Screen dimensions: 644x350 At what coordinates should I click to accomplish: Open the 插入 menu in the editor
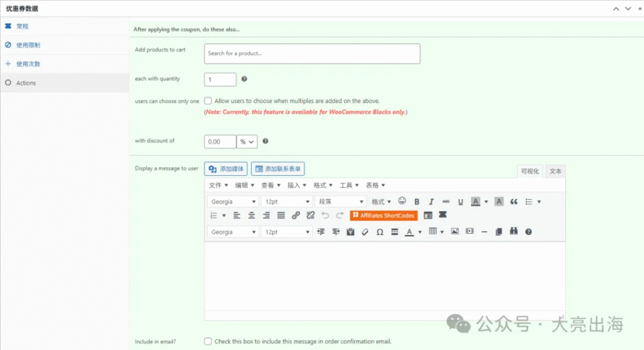(x=296, y=185)
